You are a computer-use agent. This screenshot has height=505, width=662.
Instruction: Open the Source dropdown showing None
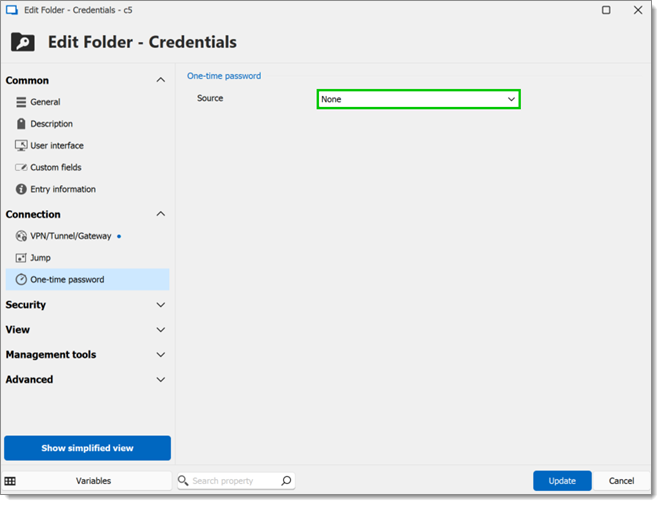coord(418,99)
